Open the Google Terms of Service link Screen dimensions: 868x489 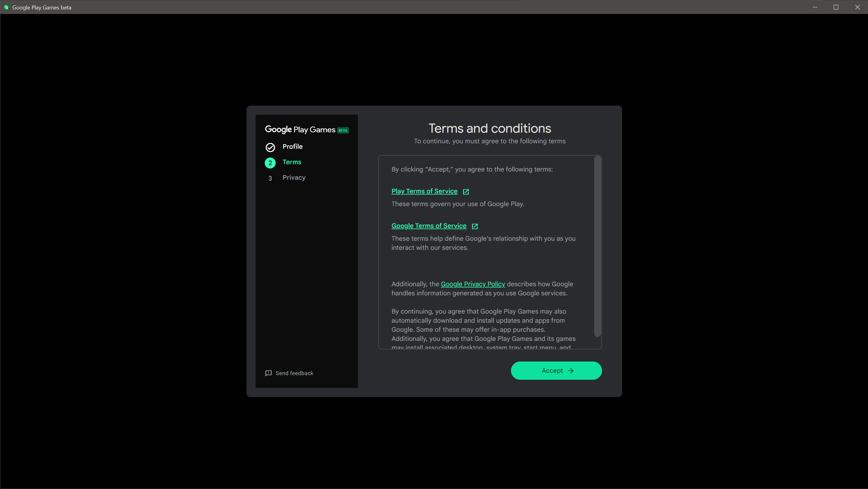coord(429,226)
